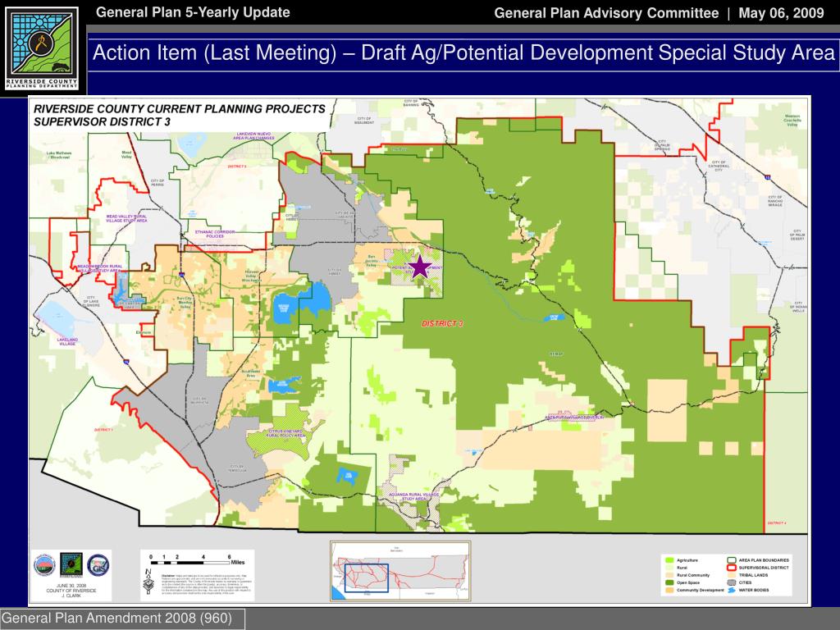Click the 'Mead Valley Rural Village Study Area' label

[x=126, y=218]
